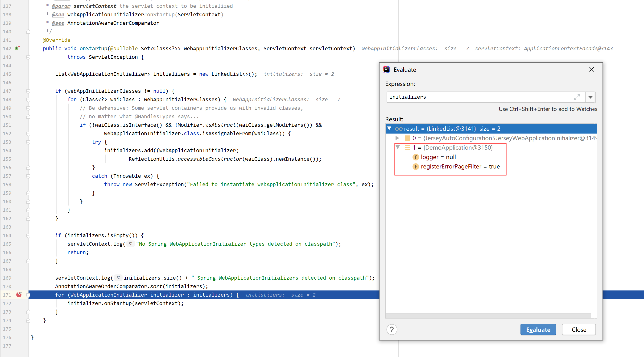Collapse the result LinkedList@3141 node
The height and width of the screenshot is (357, 644).
[389, 129]
